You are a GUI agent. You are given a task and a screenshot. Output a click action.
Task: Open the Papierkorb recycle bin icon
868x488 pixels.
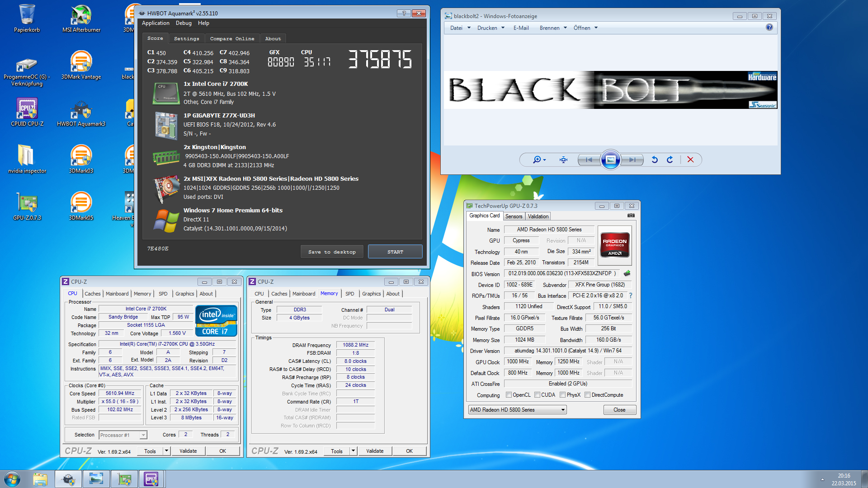coord(27,18)
